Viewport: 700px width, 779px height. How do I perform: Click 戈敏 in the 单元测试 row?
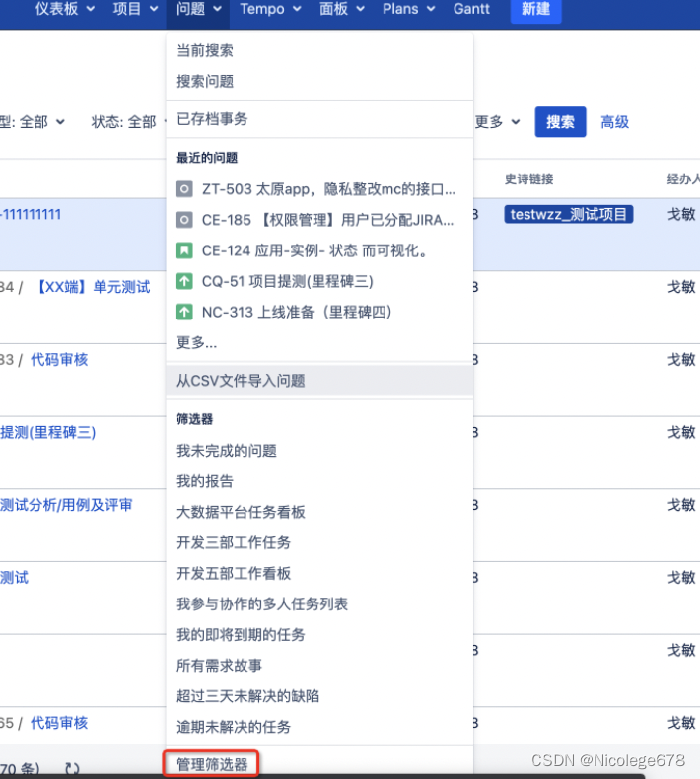681,287
